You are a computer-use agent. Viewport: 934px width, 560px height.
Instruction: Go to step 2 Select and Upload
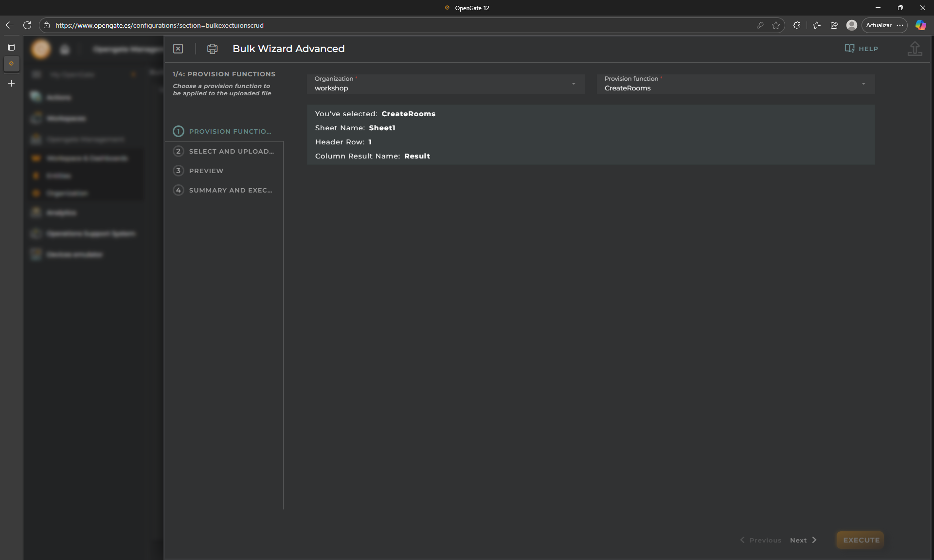pyautogui.click(x=231, y=151)
